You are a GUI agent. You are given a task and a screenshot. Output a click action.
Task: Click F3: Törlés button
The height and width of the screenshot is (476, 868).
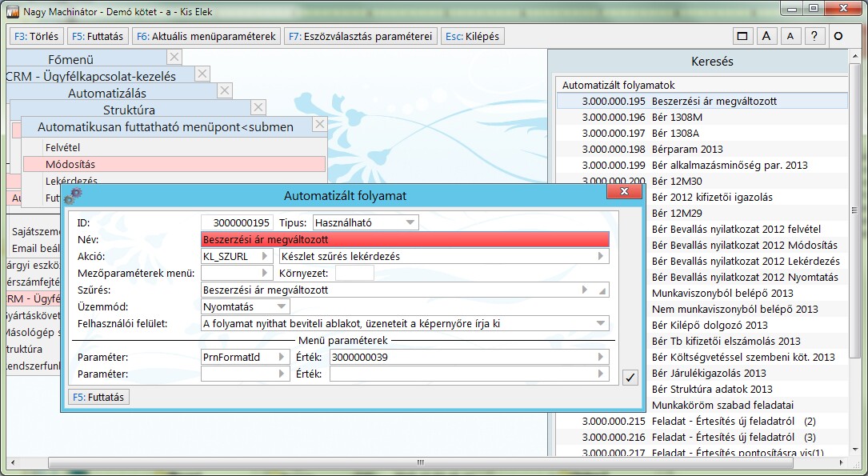pyautogui.click(x=37, y=36)
